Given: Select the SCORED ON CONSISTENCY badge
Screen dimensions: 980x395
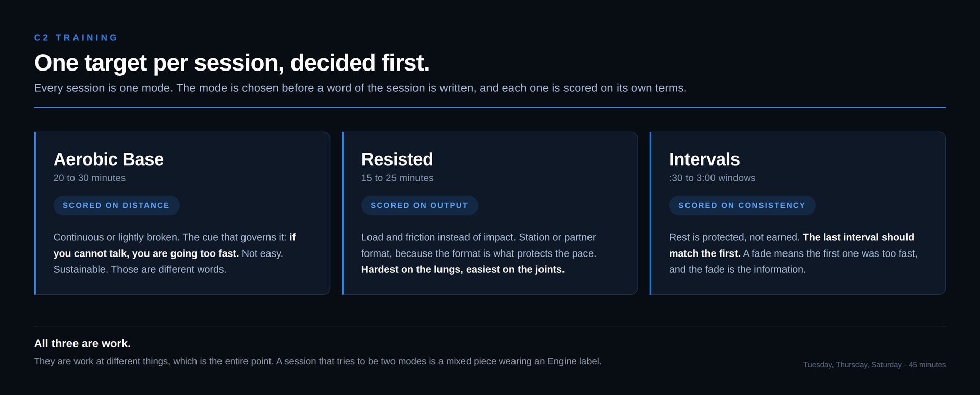Looking at the screenshot, I should (x=742, y=205).
